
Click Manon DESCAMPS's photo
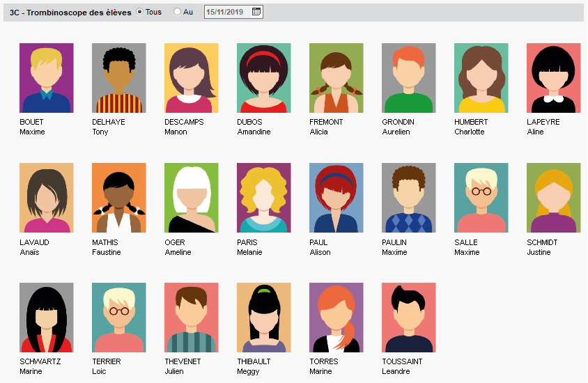[192, 78]
